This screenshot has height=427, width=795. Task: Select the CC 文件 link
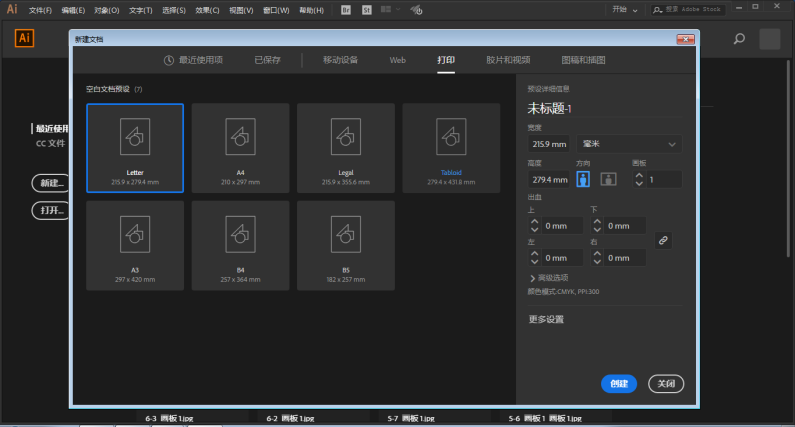[50, 144]
